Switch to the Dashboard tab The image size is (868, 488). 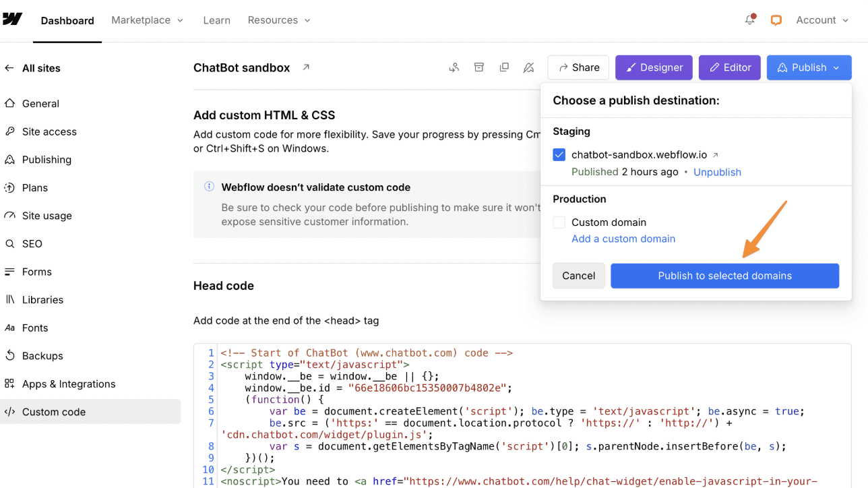point(67,21)
